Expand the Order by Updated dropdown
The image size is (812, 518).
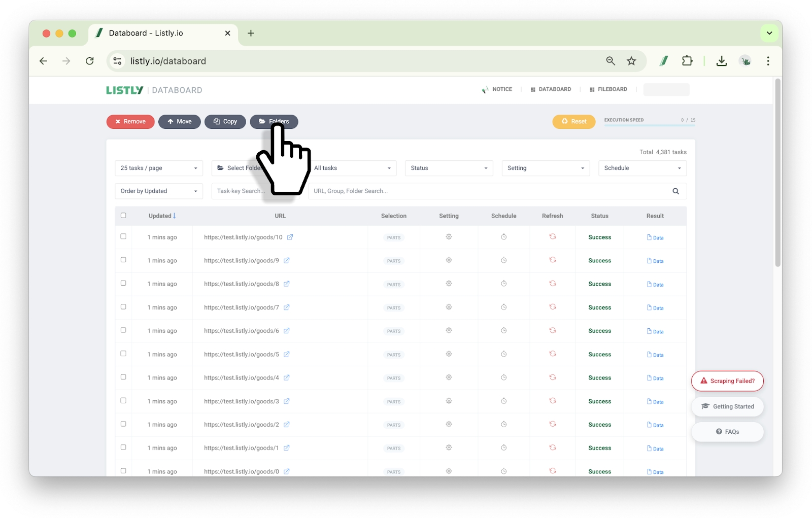(158, 191)
